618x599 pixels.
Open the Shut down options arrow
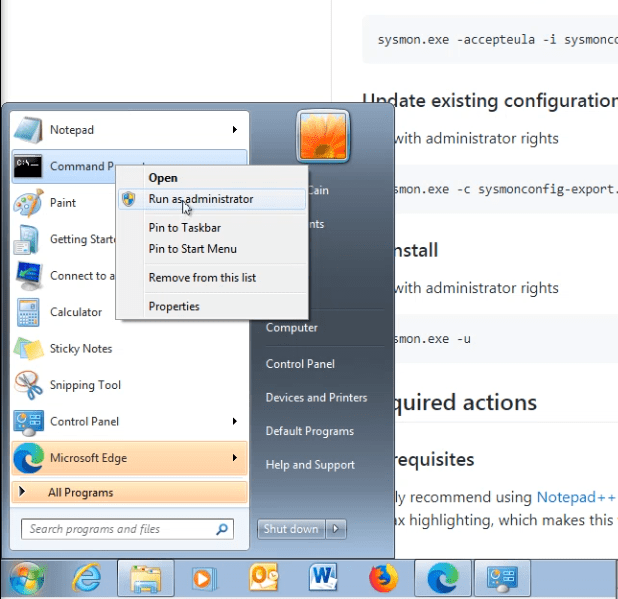pos(336,529)
